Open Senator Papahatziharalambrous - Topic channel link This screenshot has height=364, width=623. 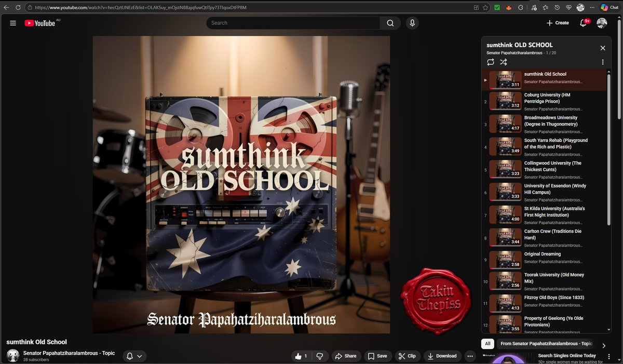coord(69,353)
